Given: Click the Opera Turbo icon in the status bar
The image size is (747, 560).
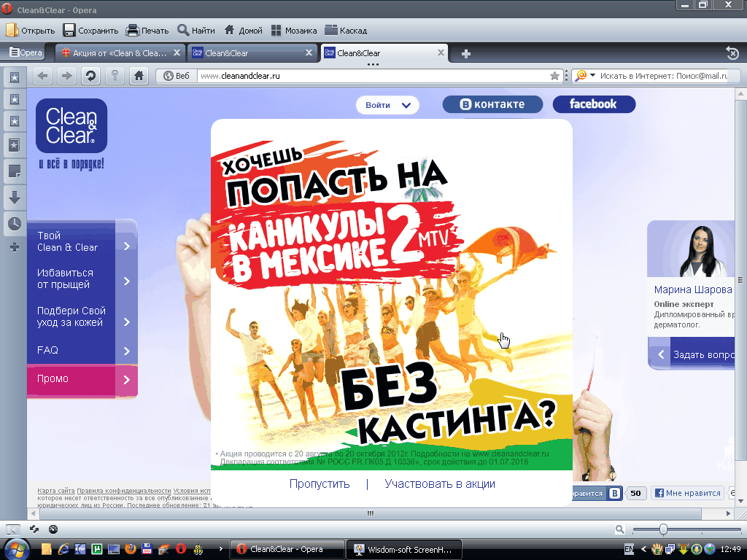Looking at the screenshot, I should 53,529.
